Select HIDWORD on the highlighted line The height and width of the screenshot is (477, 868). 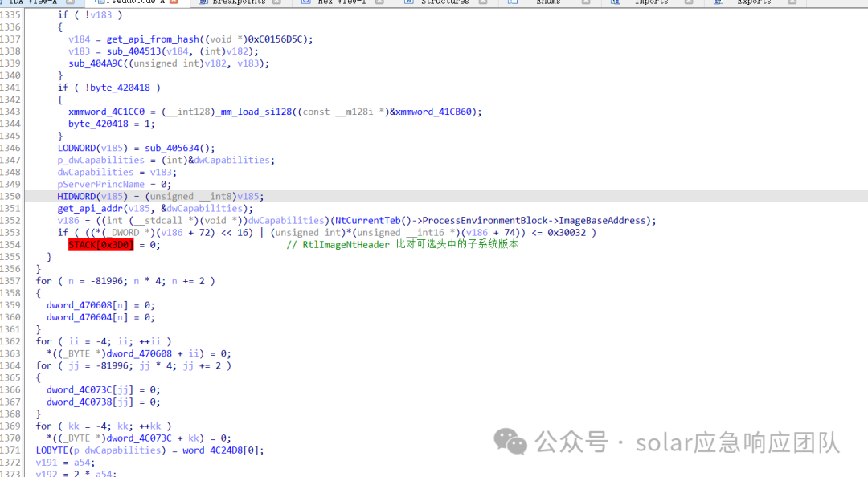tap(76, 197)
